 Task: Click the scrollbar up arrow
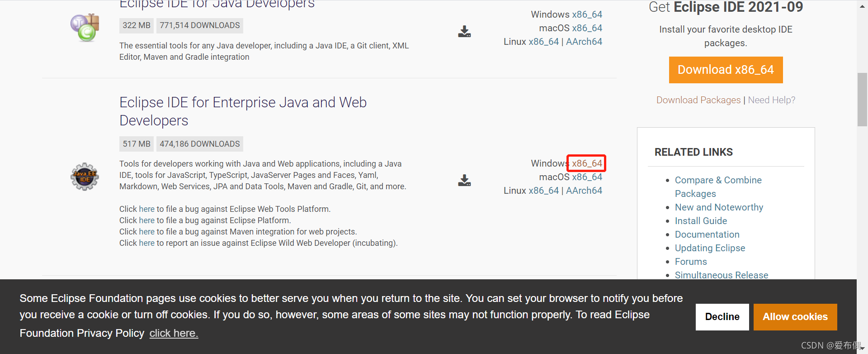coord(862,6)
